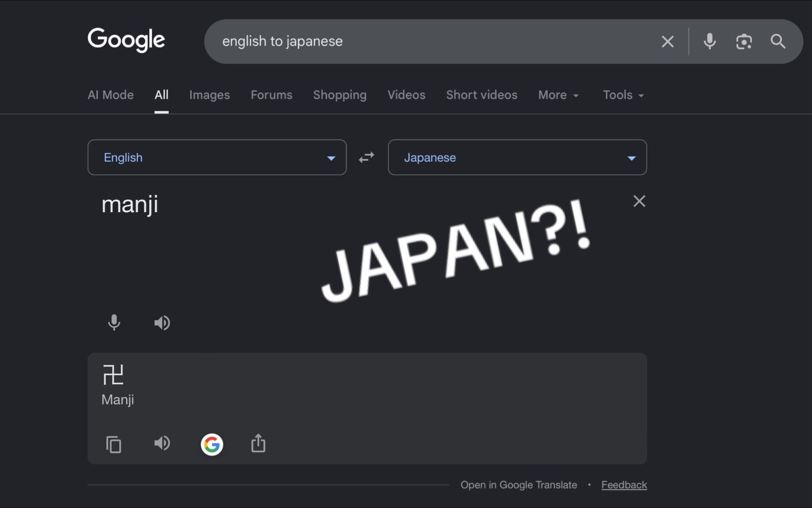Screen dimensions: 812x508
Task: Expand the More search filters menu
Action: coord(558,95)
